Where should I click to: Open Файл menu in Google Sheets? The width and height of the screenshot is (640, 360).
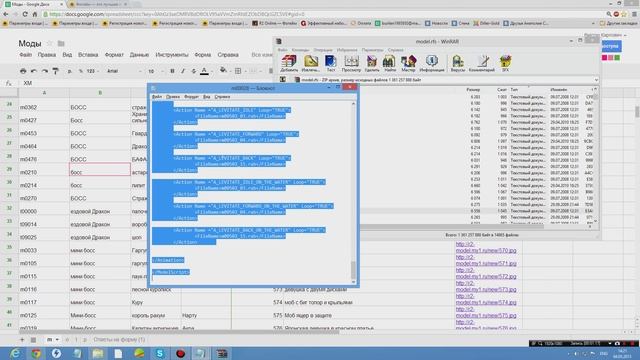25,55
